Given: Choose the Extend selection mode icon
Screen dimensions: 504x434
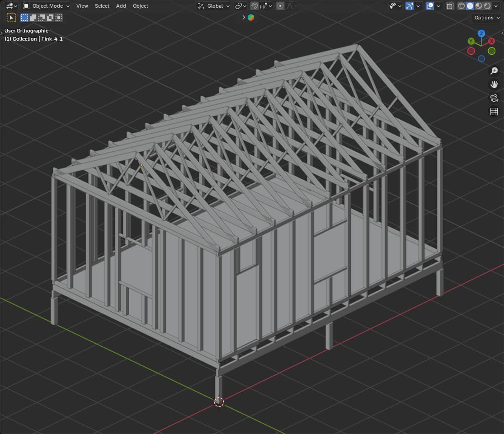Looking at the screenshot, I should [33, 18].
